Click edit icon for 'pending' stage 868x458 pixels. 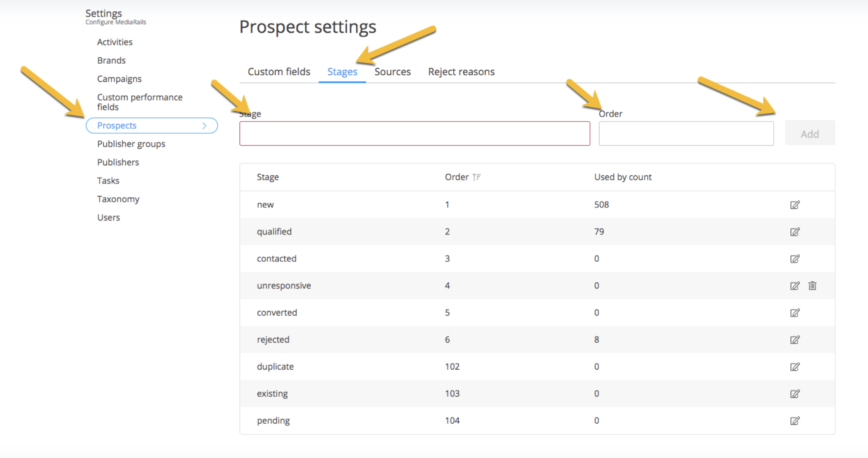(795, 421)
